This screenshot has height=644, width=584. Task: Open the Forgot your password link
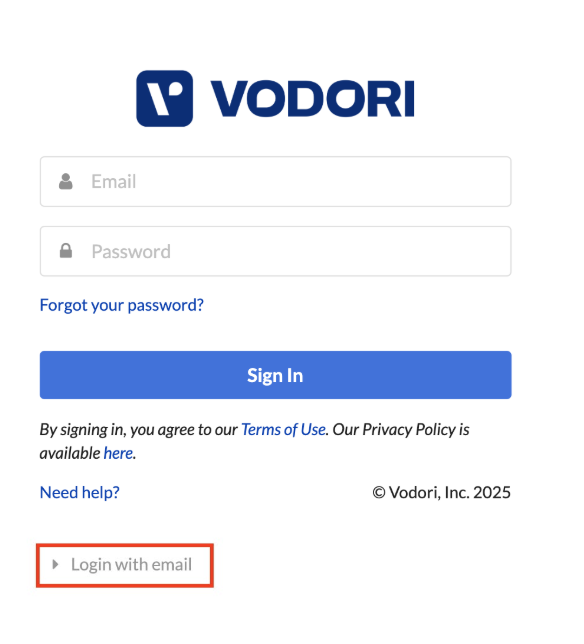pos(122,305)
